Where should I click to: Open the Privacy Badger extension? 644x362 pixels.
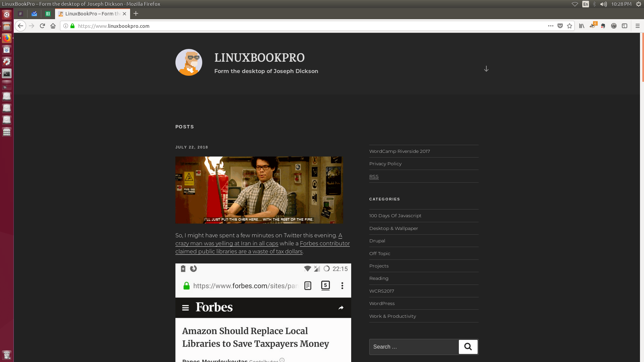593,25
